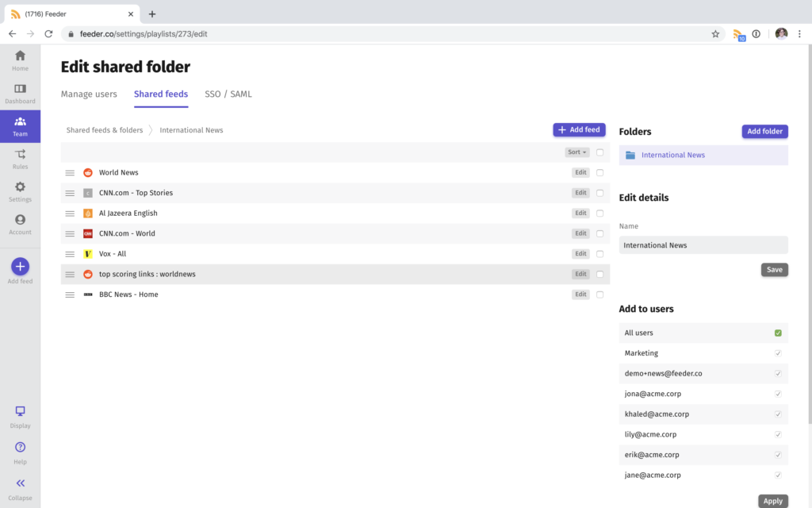
Task: Click the International News folder icon
Action: point(630,155)
